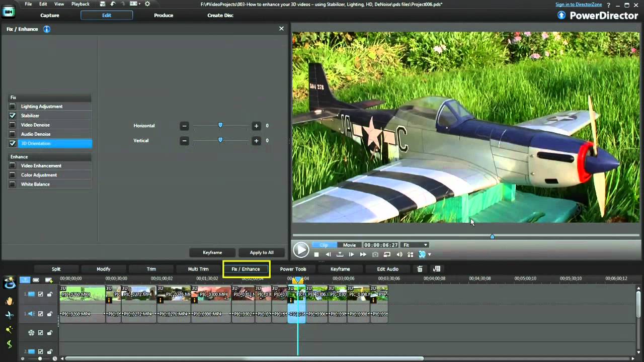This screenshot has width=644, height=362.
Task: Click the volume speaker icon in preview
Action: (399, 254)
